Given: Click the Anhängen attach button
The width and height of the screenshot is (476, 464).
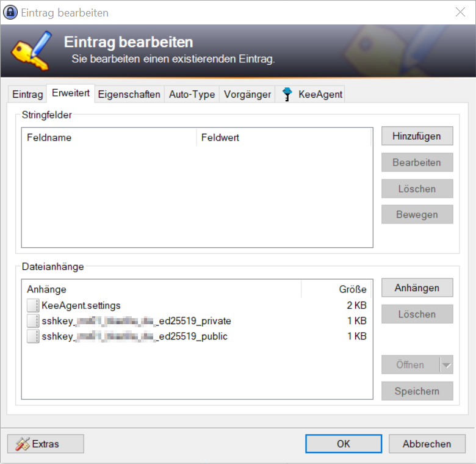Looking at the screenshot, I should [417, 288].
